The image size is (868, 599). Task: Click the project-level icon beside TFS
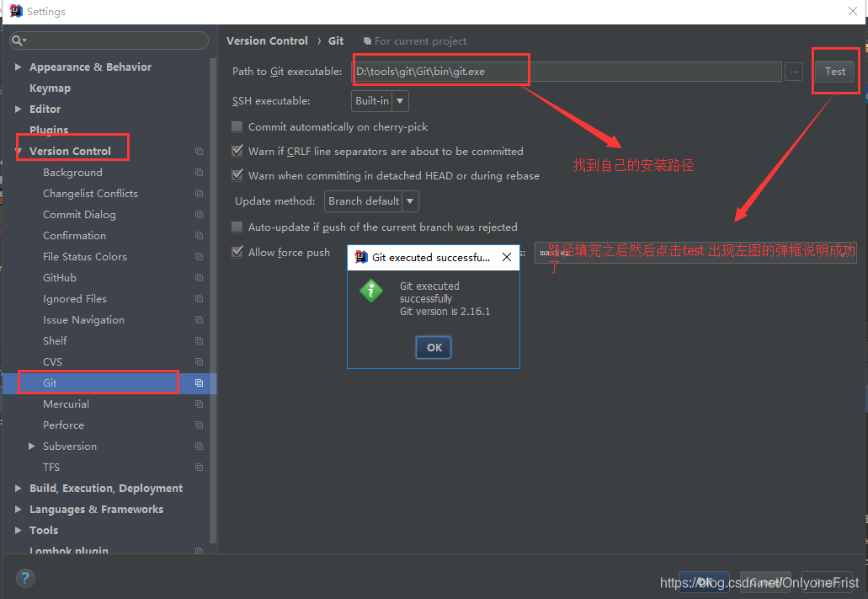[x=200, y=467]
